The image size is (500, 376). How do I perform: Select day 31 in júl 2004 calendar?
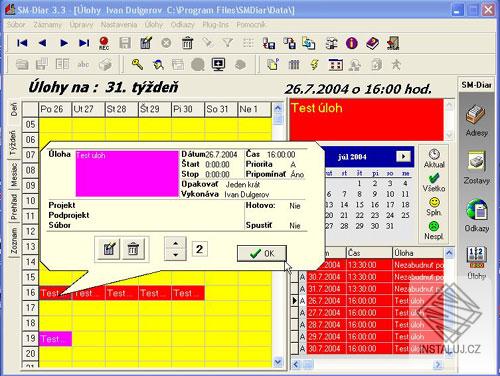pos(390,226)
